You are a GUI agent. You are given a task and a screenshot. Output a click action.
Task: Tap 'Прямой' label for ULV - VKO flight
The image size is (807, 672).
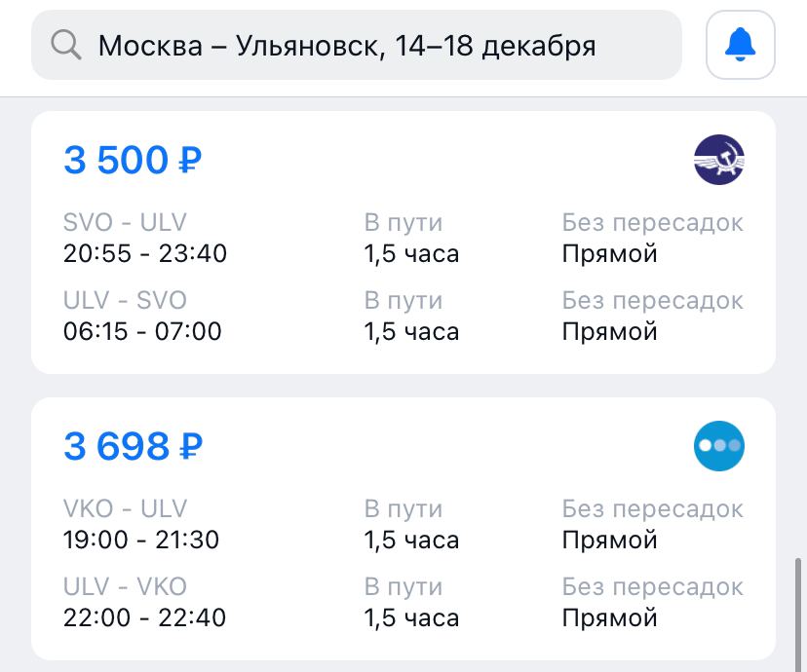[609, 618]
